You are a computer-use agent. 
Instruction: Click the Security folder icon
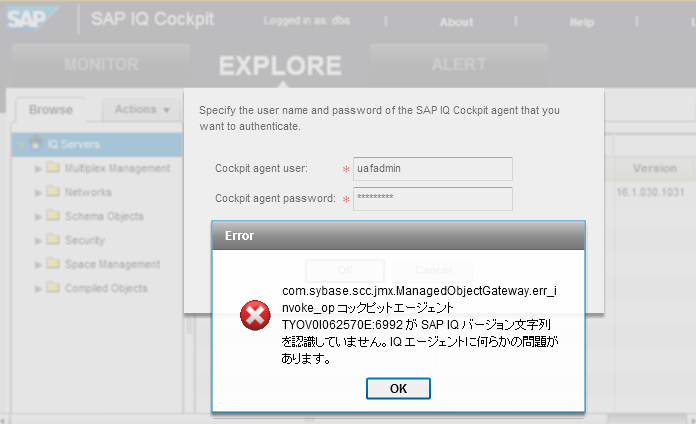[x=53, y=239]
